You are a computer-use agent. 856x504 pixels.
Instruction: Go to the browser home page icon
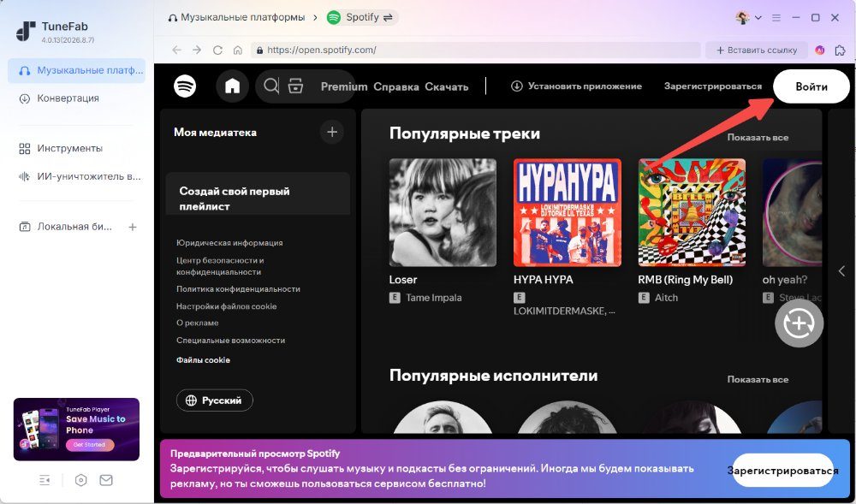click(237, 50)
